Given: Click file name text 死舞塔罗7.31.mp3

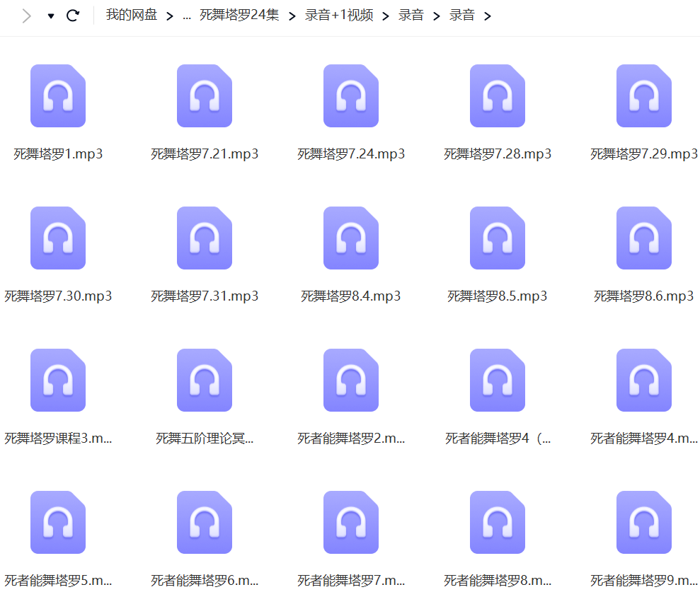Looking at the screenshot, I should coord(205,296).
